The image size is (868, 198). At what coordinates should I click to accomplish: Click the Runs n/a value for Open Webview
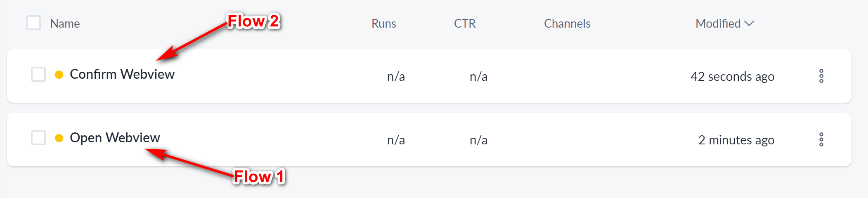tap(396, 140)
